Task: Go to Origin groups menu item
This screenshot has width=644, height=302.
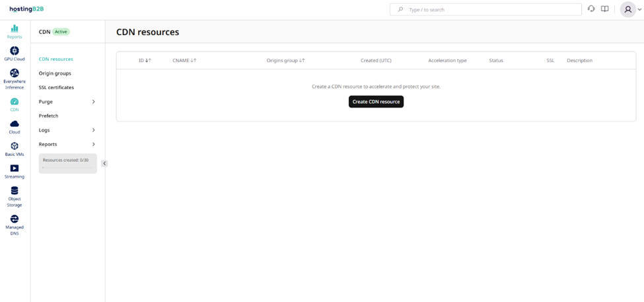Action: coord(55,73)
